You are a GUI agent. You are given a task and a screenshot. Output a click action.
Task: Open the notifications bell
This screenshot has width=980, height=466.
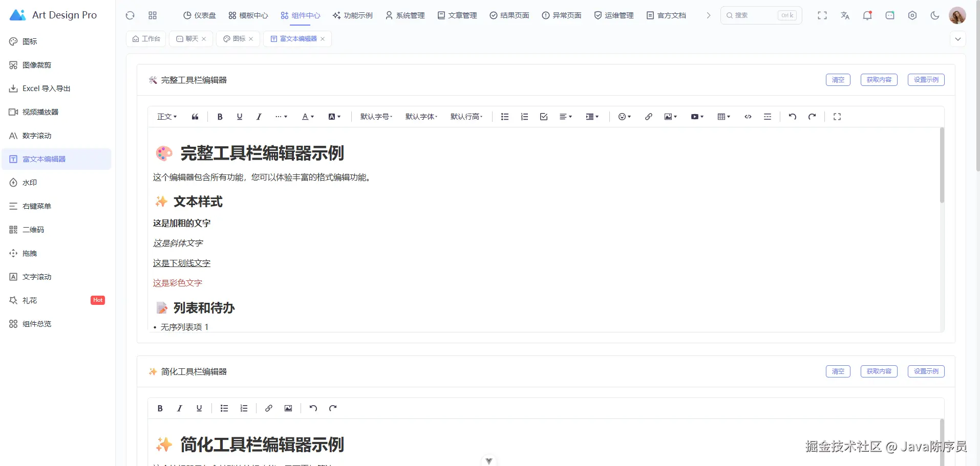point(867,15)
